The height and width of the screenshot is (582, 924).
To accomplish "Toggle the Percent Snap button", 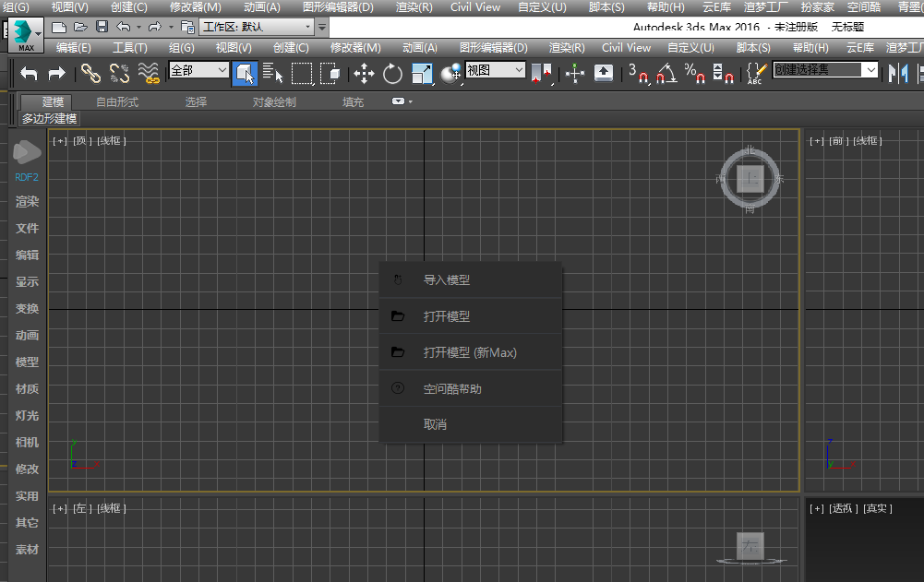I will tap(695, 73).
